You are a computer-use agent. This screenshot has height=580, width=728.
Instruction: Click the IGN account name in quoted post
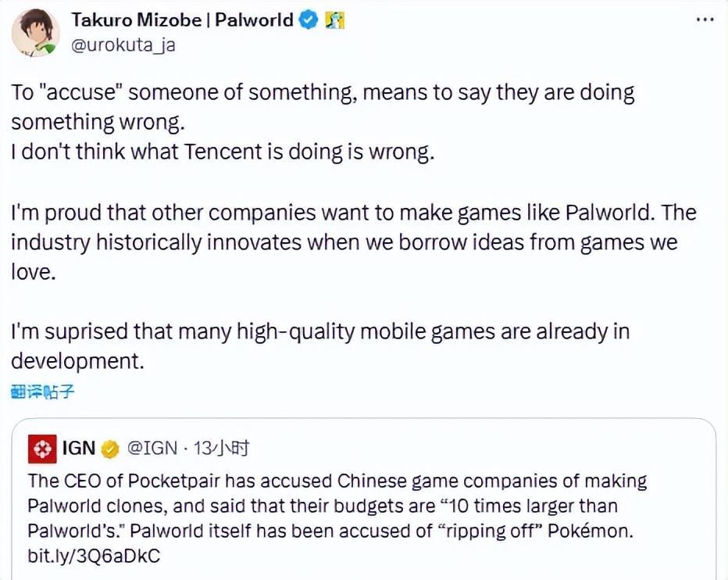pyautogui.click(x=78, y=449)
